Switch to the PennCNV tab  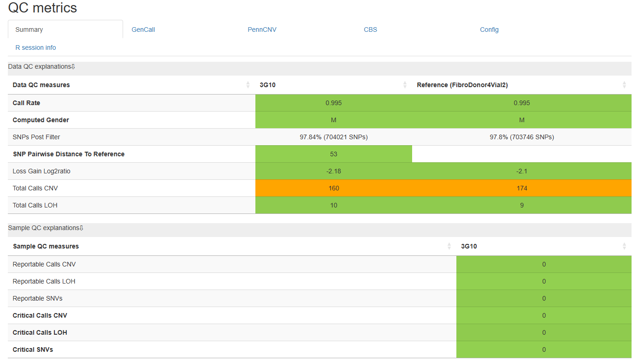(x=262, y=30)
